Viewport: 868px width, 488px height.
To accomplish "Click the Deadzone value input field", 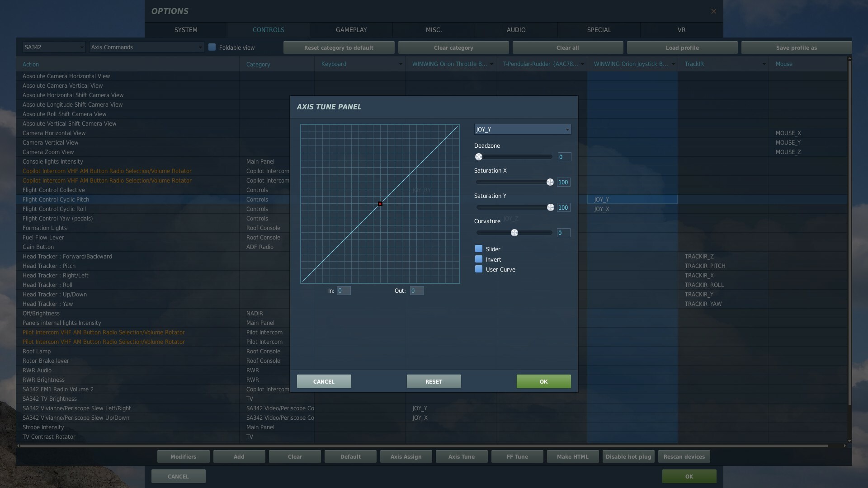I will point(564,157).
